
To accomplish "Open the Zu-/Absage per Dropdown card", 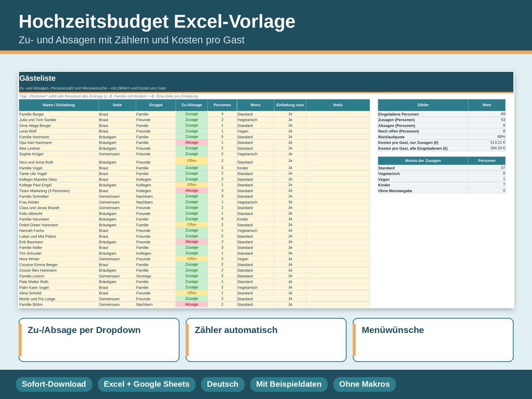I will pyautogui.click(x=99, y=340).
